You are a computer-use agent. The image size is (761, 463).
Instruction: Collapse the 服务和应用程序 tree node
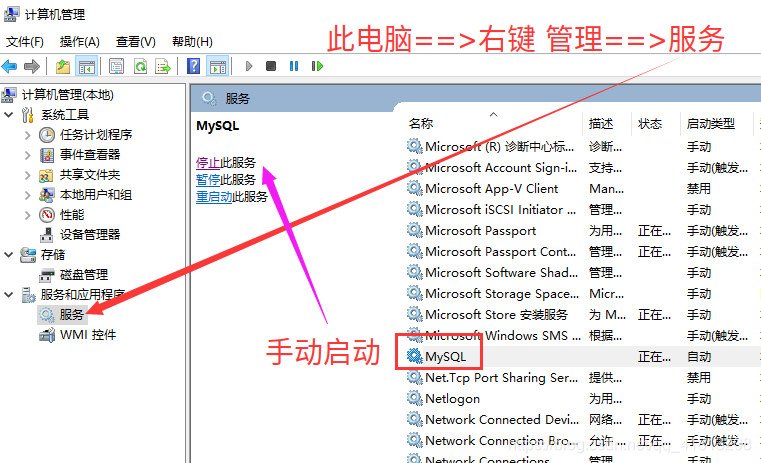[9, 295]
